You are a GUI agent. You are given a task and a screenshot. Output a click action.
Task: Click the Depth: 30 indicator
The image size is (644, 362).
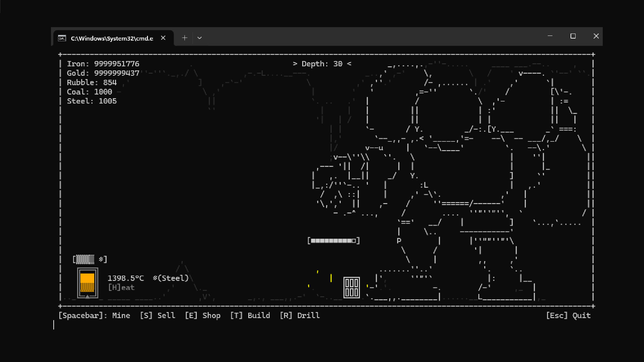pyautogui.click(x=323, y=64)
